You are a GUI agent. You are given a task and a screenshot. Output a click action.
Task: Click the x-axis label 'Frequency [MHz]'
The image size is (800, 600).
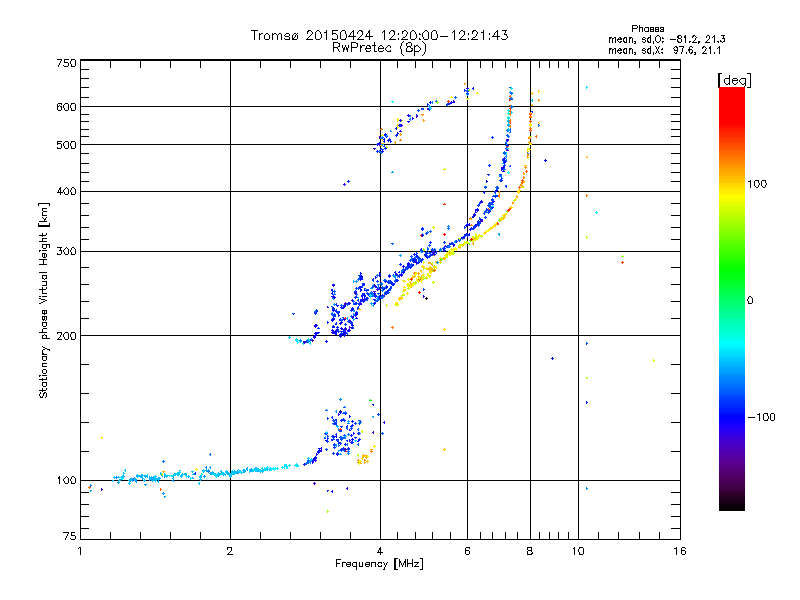(x=379, y=564)
